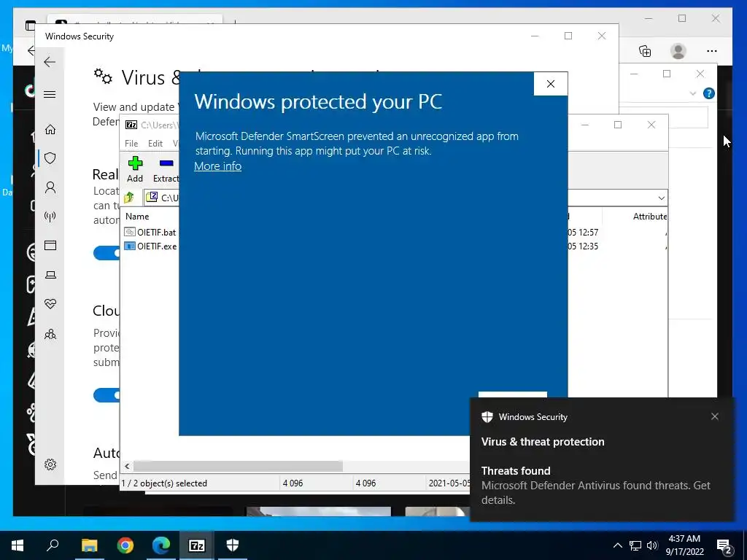This screenshot has height=560, width=747.
Task: Open the Windows Start menu
Action: tap(18, 545)
